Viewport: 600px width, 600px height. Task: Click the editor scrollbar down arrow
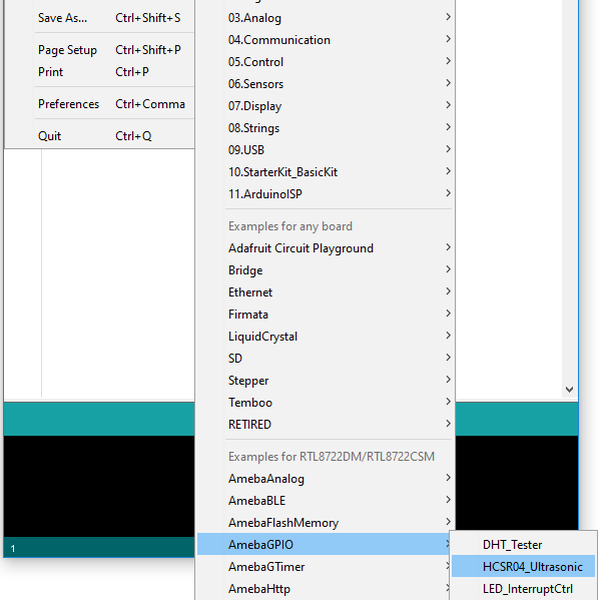[x=569, y=390]
